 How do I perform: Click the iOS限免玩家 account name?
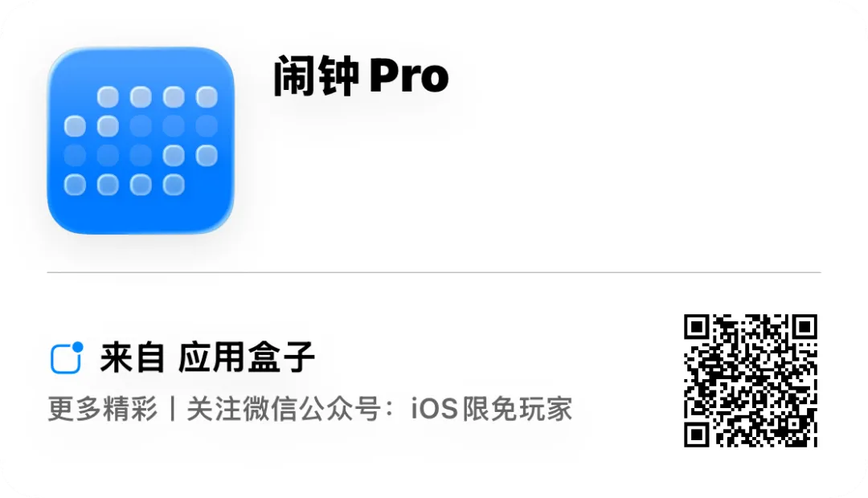pyautogui.click(x=492, y=409)
